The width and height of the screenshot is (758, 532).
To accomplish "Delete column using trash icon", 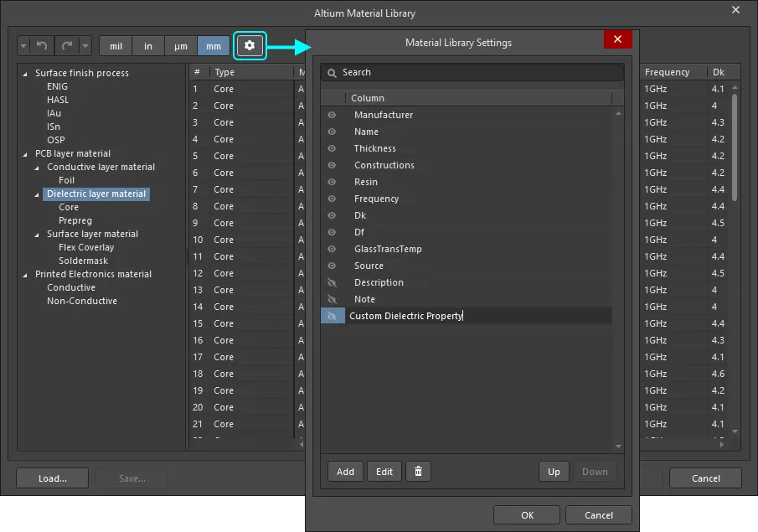I will 417,472.
